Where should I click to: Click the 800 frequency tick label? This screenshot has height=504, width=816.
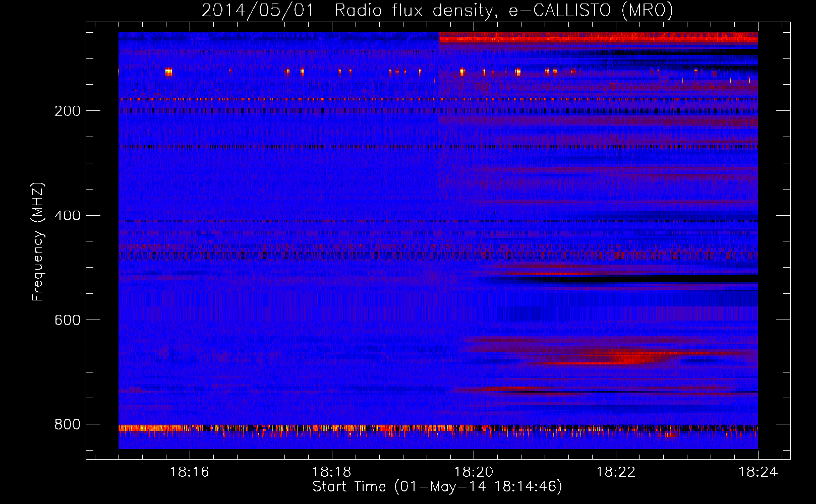tap(67, 425)
